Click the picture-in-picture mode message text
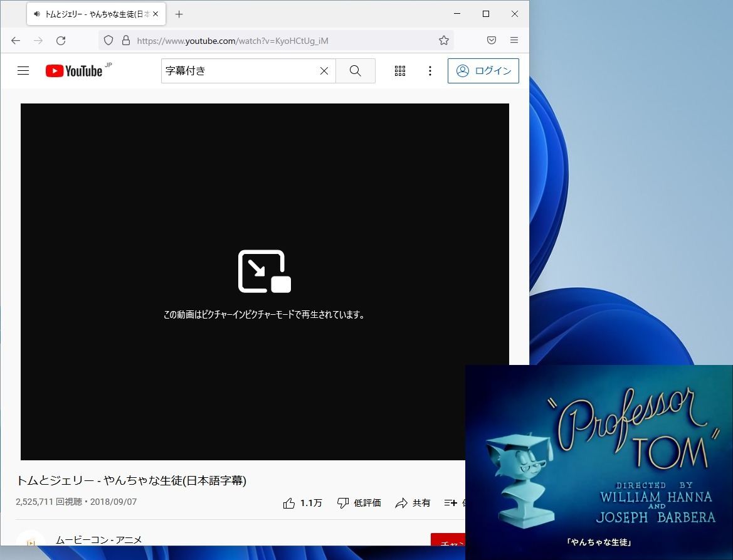733x560 pixels. point(264,315)
